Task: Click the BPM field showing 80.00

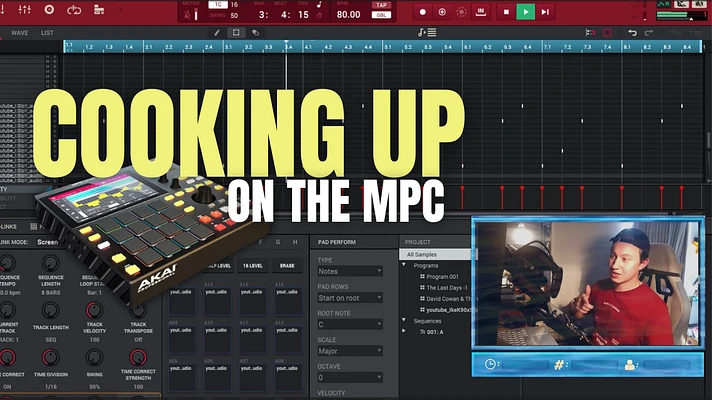Action: (348, 15)
